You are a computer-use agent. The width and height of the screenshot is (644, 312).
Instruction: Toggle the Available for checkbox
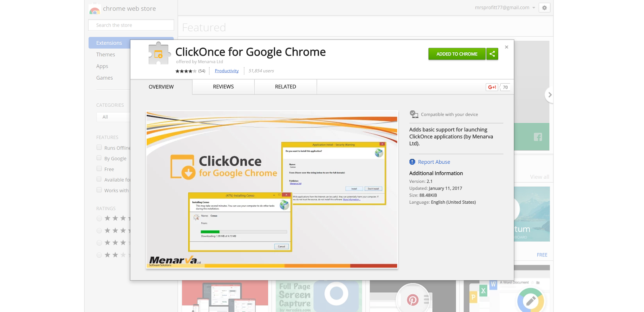pyautogui.click(x=99, y=179)
